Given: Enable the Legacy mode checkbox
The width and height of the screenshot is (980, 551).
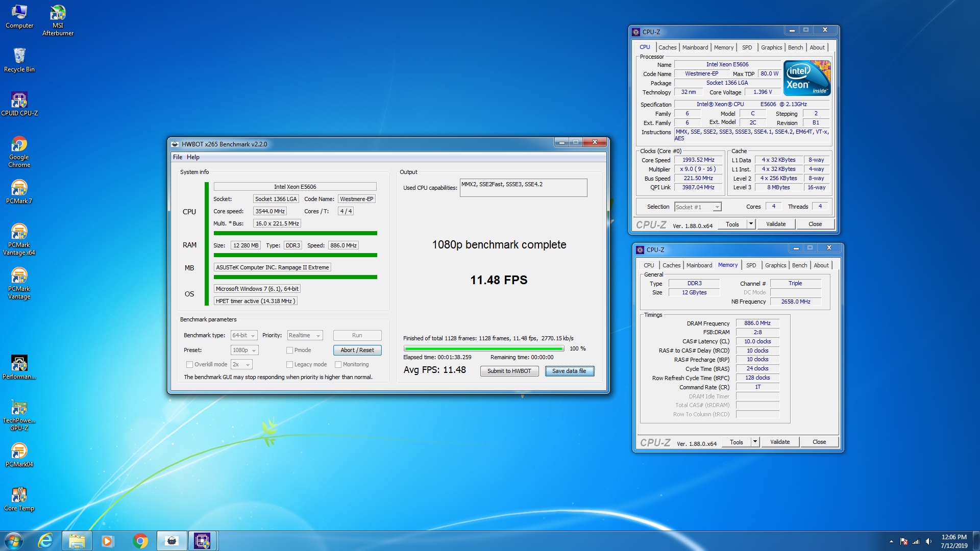Looking at the screenshot, I should 289,364.
